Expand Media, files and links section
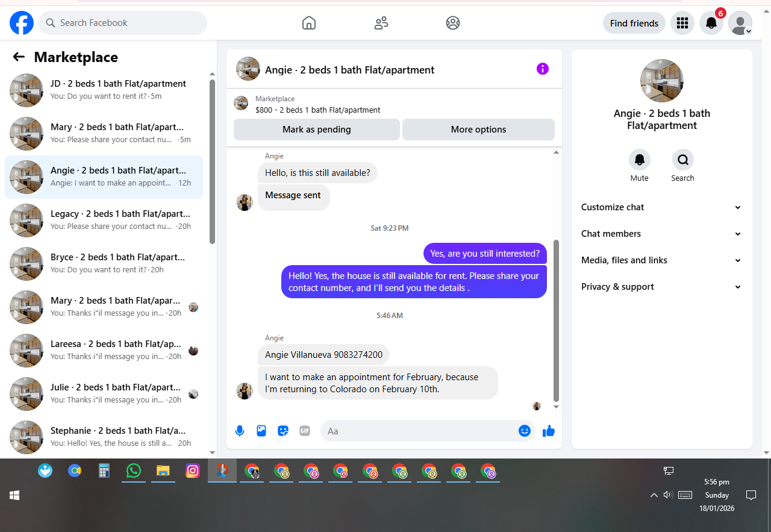 661,260
